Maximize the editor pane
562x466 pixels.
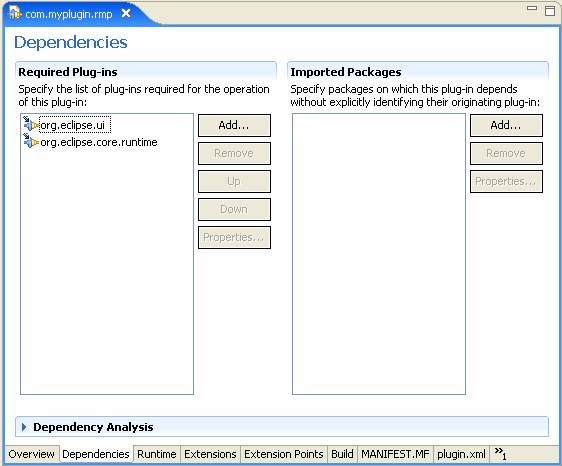click(550, 10)
